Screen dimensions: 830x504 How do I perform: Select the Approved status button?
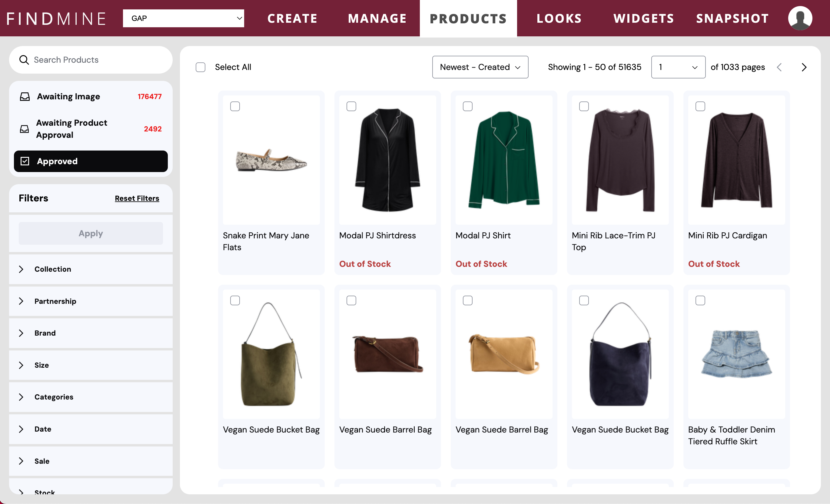(x=91, y=161)
